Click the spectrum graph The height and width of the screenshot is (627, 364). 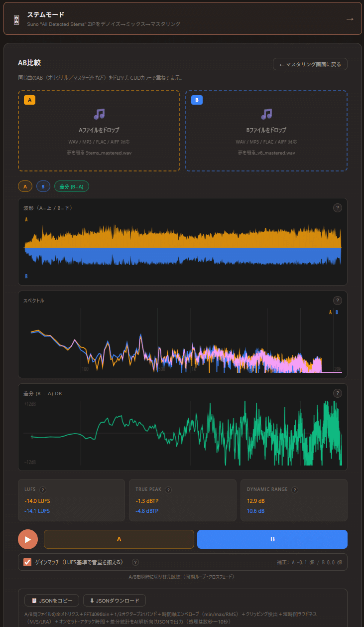[x=183, y=340]
